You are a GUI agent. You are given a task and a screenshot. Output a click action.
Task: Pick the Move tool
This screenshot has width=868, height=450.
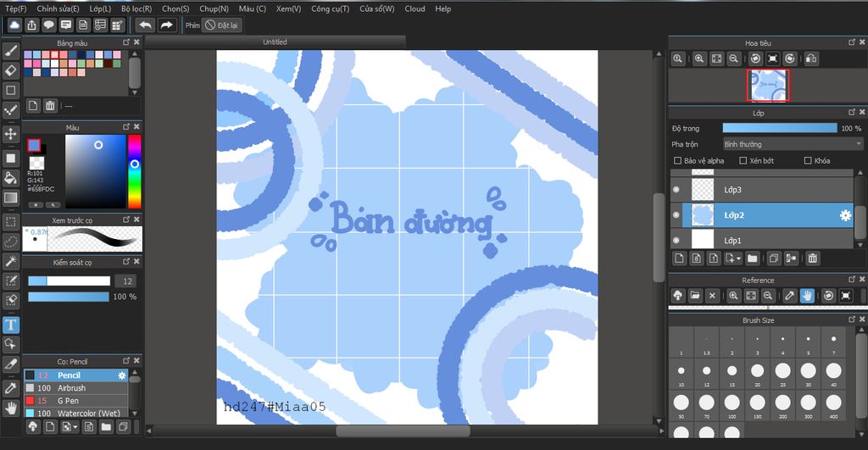[x=10, y=134]
